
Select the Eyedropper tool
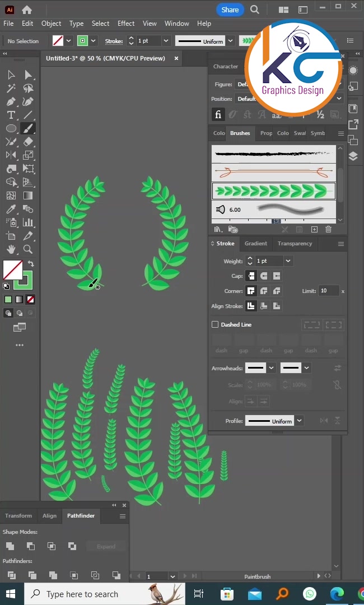tap(11, 209)
